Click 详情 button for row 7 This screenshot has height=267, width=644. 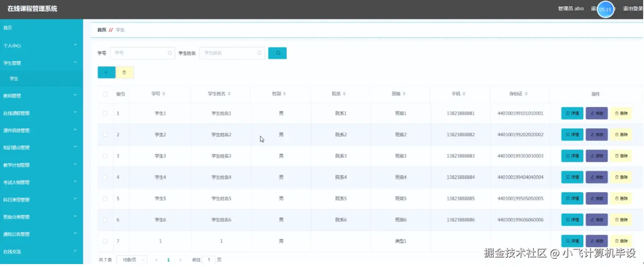[x=572, y=241]
